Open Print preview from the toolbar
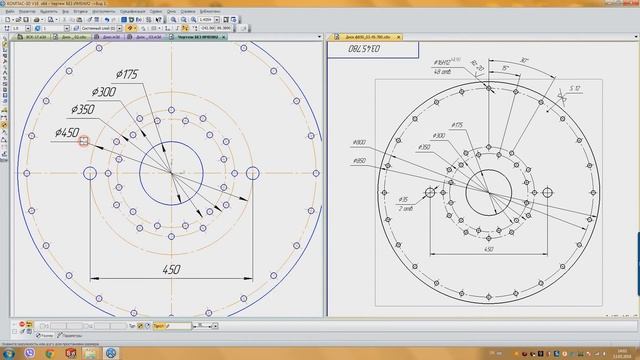Viewport: 640px width, 360px height. [x=51, y=20]
